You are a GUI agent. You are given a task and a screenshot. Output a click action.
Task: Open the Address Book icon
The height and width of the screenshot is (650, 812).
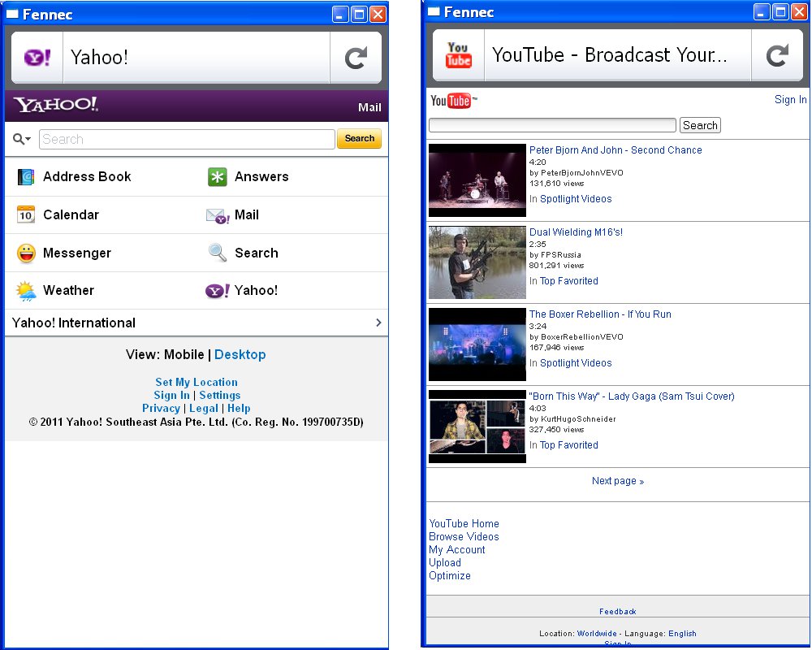[x=26, y=177]
